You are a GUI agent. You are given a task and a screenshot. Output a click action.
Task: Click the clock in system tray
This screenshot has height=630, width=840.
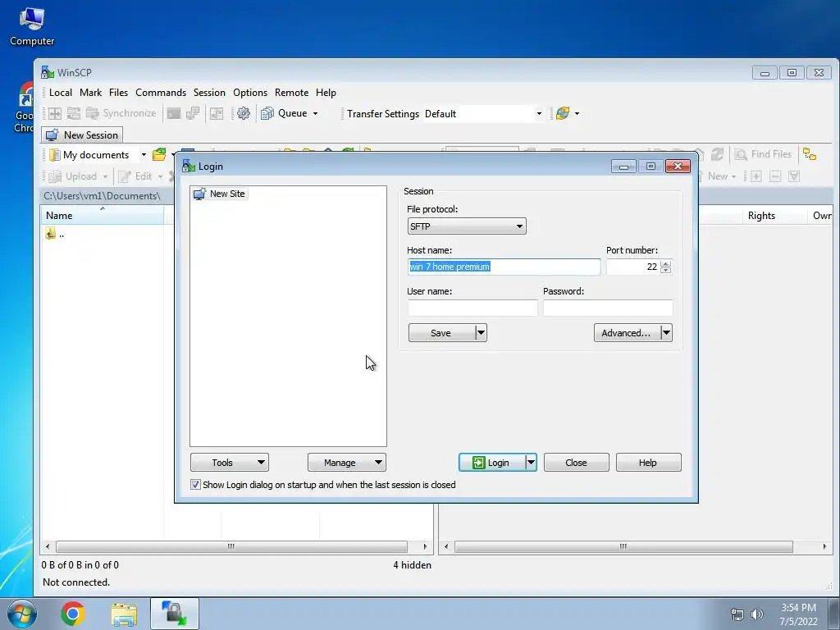(x=798, y=614)
